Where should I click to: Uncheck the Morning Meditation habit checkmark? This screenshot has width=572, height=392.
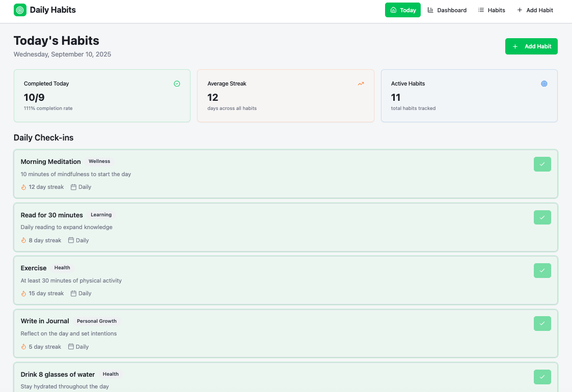pyautogui.click(x=542, y=164)
